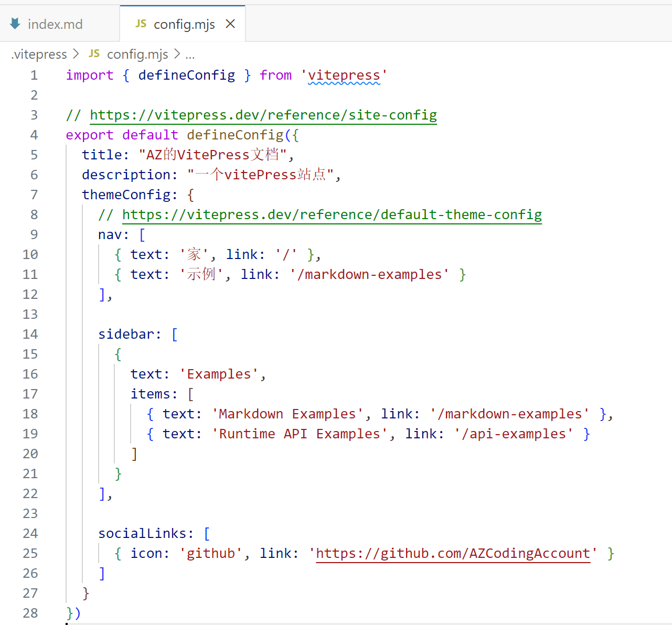Click the markdown arrow icon on index.md tab
672x625 pixels.
click(x=15, y=24)
